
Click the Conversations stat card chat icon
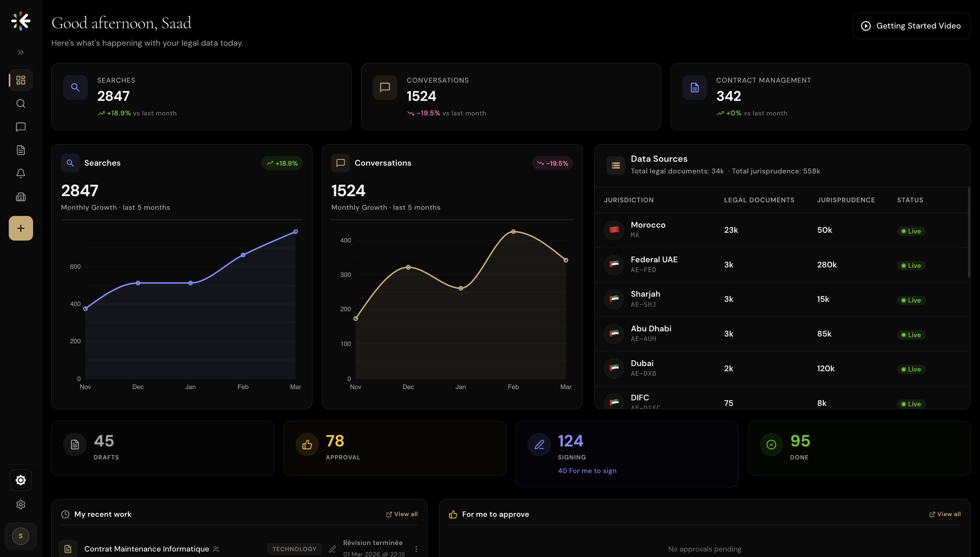click(385, 88)
